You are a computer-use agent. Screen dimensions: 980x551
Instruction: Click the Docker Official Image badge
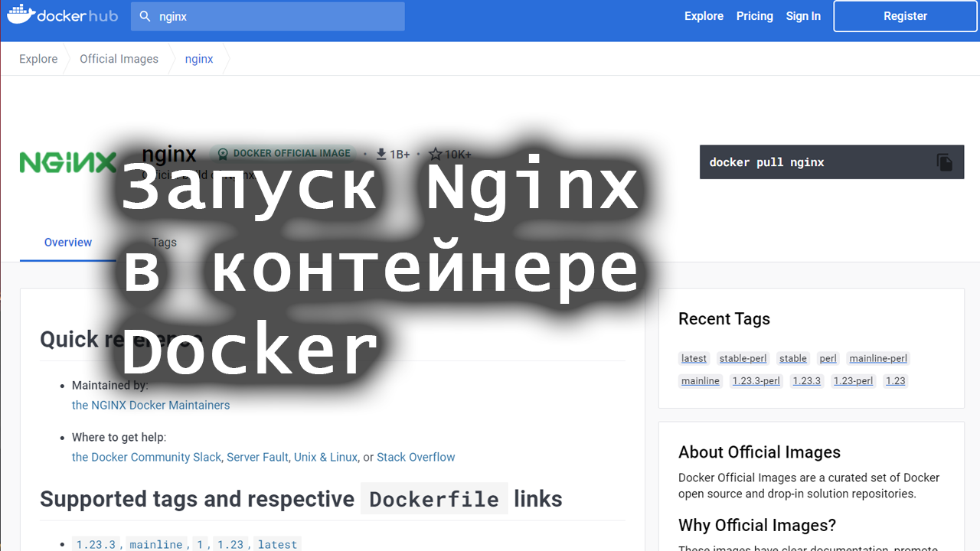(283, 153)
